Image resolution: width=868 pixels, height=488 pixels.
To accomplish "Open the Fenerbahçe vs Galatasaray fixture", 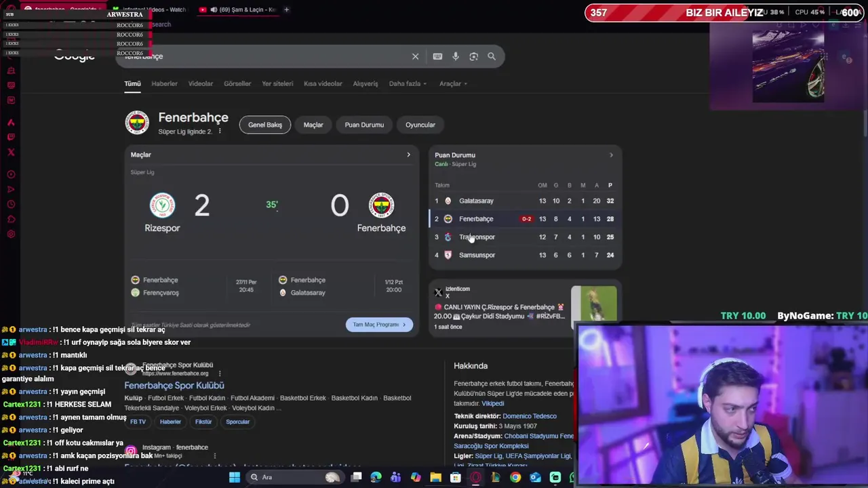I will (x=342, y=286).
